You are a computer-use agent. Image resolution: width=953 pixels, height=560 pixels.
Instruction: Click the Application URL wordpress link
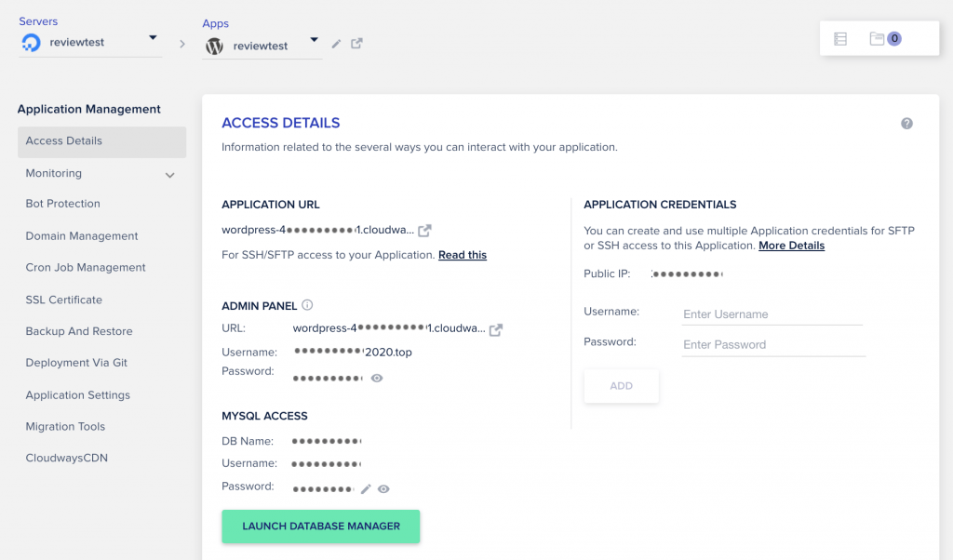tap(317, 230)
